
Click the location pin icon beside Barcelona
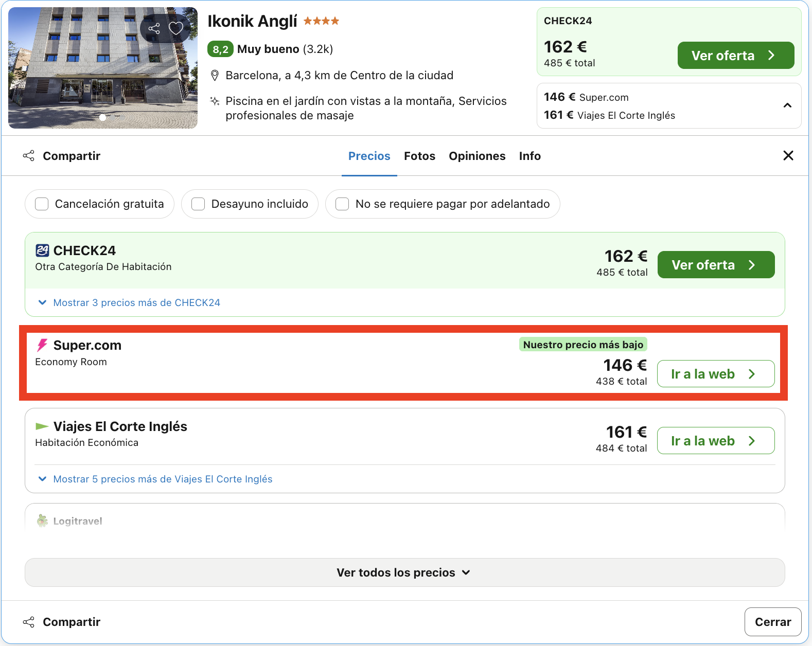pyautogui.click(x=215, y=76)
